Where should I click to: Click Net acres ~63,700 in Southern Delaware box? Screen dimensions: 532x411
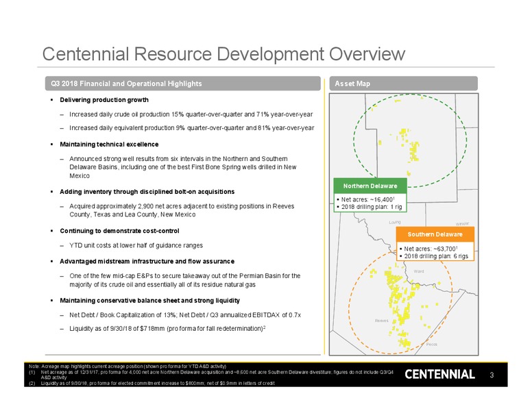pyautogui.click(x=431, y=249)
